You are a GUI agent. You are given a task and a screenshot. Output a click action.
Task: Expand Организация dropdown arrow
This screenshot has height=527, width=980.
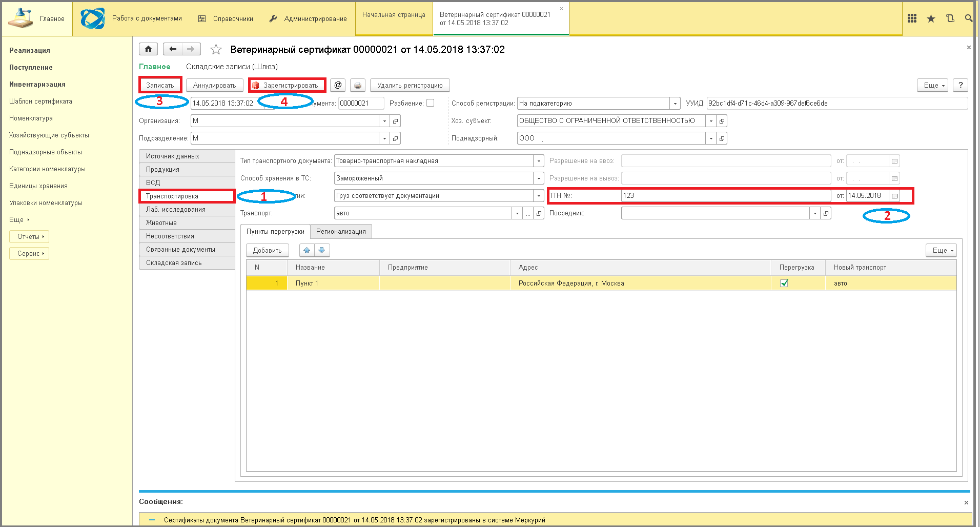384,121
